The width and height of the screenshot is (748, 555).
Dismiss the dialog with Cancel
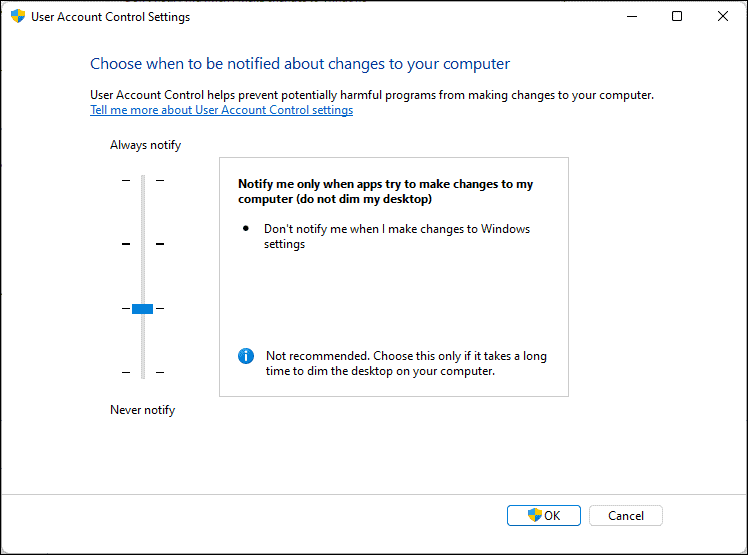tap(625, 515)
